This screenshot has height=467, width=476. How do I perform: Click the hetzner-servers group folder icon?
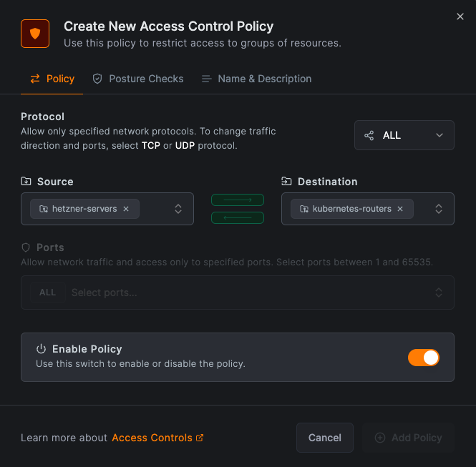coord(44,209)
